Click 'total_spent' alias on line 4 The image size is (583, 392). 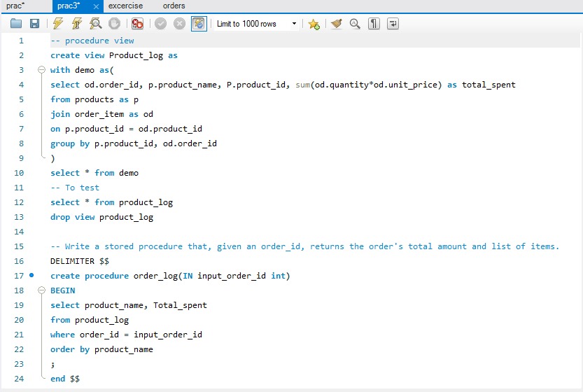[x=489, y=85]
